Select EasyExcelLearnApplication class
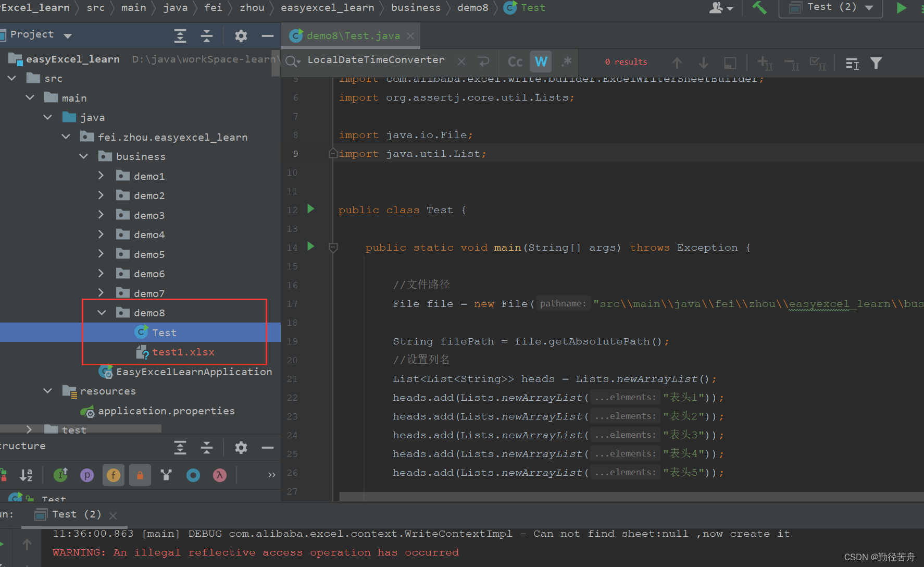 [194, 372]
